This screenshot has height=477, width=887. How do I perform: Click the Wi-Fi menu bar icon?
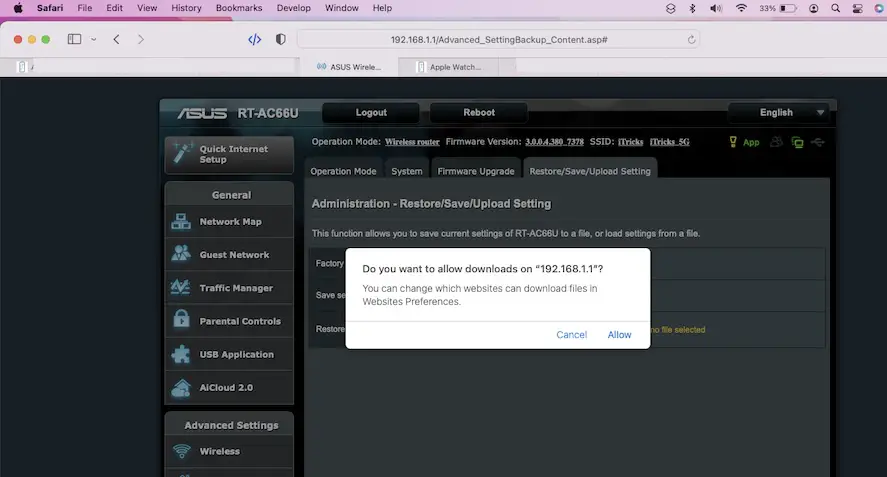point(741,8)
